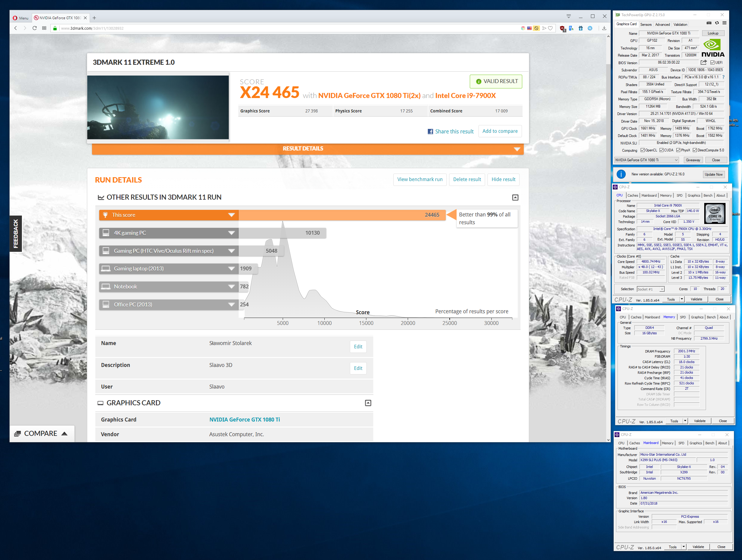Click the US flag VPN icon
This screenshot has height=560, width=742.
(x=529, y=28)
